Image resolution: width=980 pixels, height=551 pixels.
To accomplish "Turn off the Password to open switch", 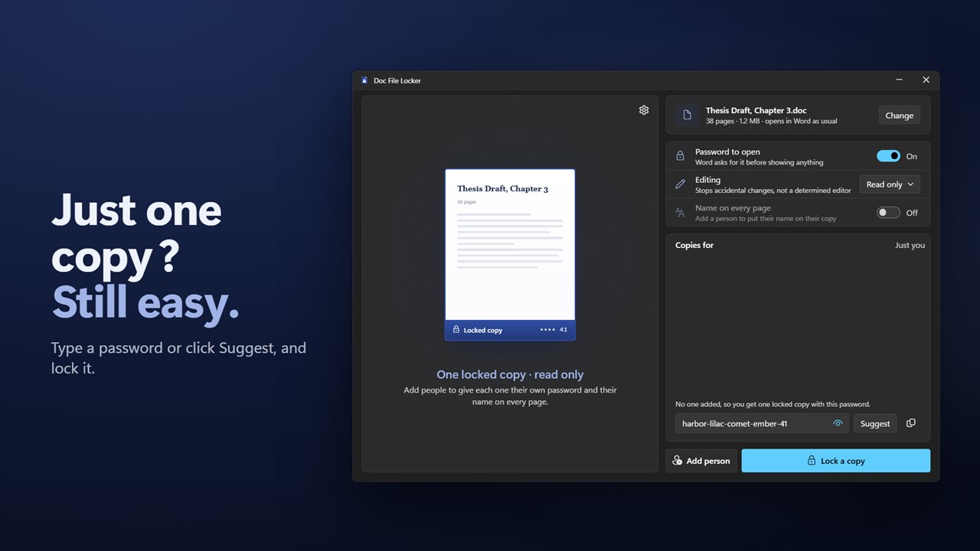I will tap(888, 156).
